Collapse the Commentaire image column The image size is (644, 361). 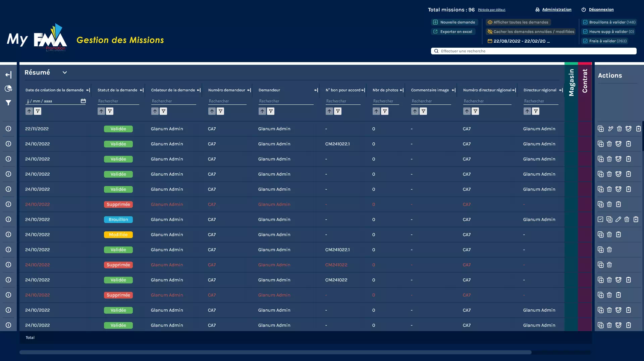click(x=453, y=90)
